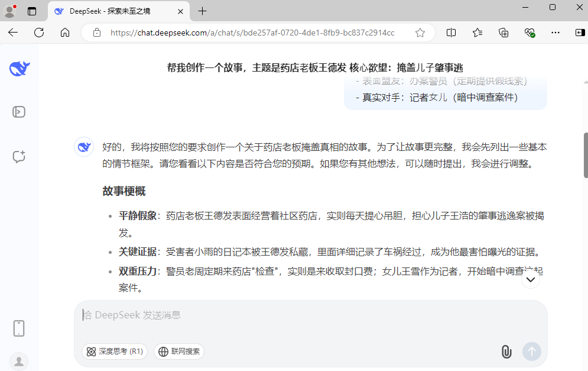Open the mobile app download icon
The height and width of the screenshot is (371, 588).
pyautogui.click(x=19, y=328)
